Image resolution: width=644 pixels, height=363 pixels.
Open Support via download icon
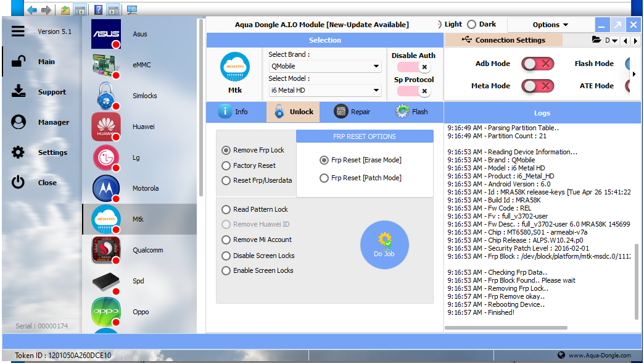pos(19,91)
